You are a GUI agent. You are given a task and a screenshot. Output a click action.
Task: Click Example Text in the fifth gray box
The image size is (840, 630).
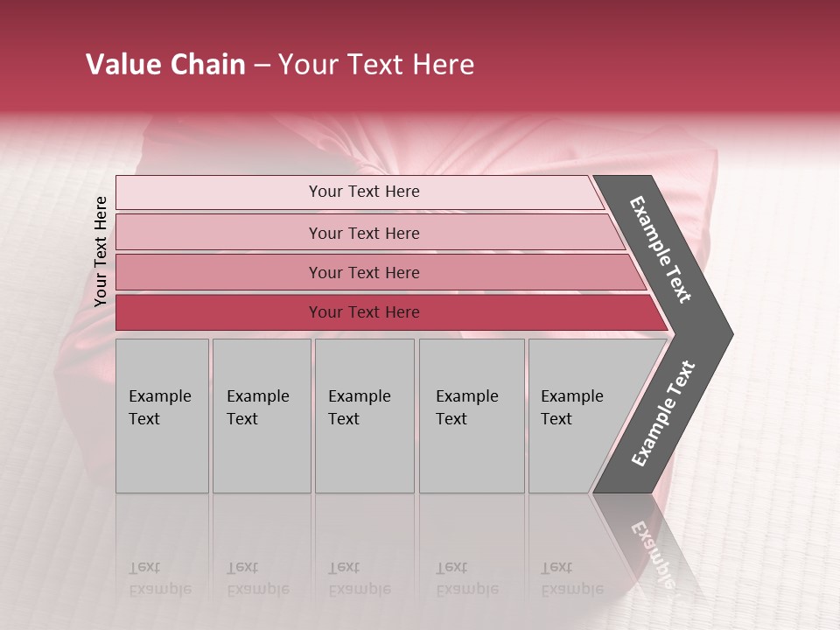tap(571, 407)
